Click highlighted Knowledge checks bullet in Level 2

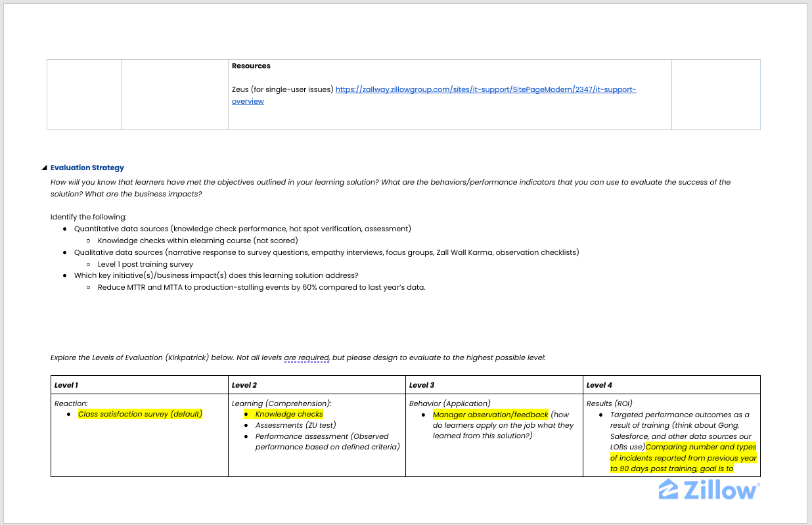click(x=289, y=415)
